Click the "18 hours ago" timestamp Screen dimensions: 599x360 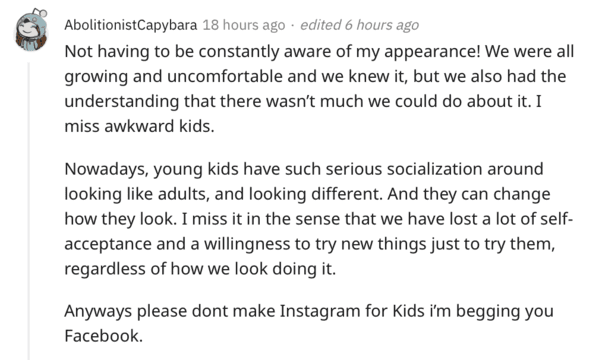pos(244,25)
